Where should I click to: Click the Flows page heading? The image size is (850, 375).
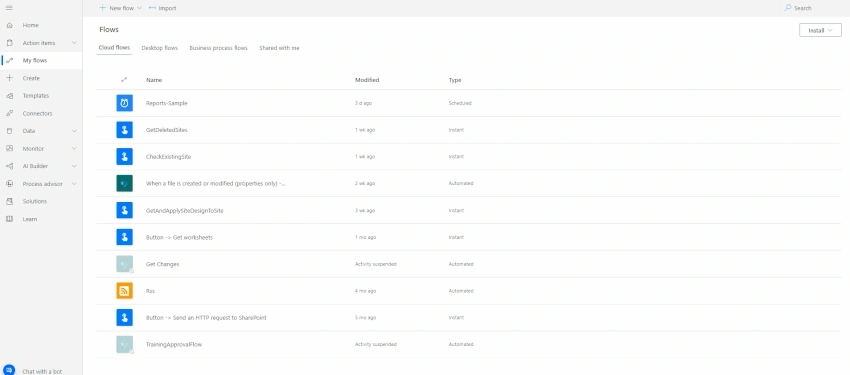[x=109, y=30]
